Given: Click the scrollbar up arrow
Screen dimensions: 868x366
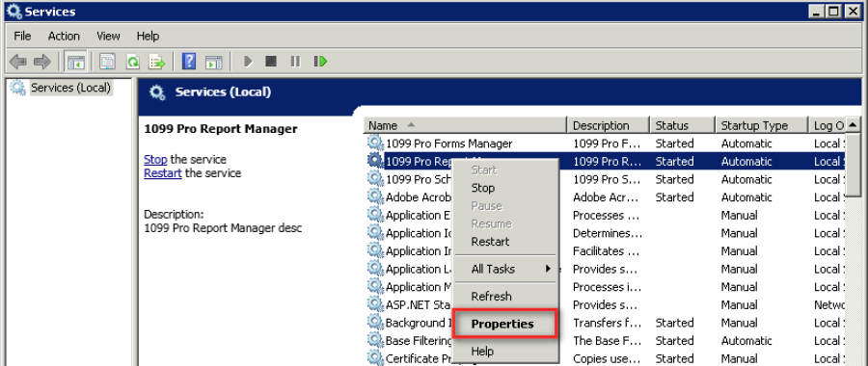Looking at the screenshot, I should (854, 124).
